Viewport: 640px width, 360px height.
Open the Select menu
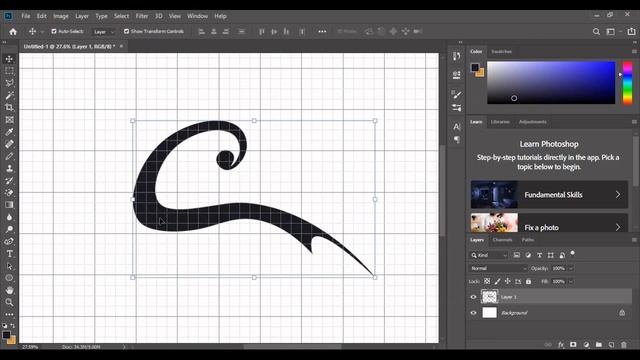[x=121, y=16]
